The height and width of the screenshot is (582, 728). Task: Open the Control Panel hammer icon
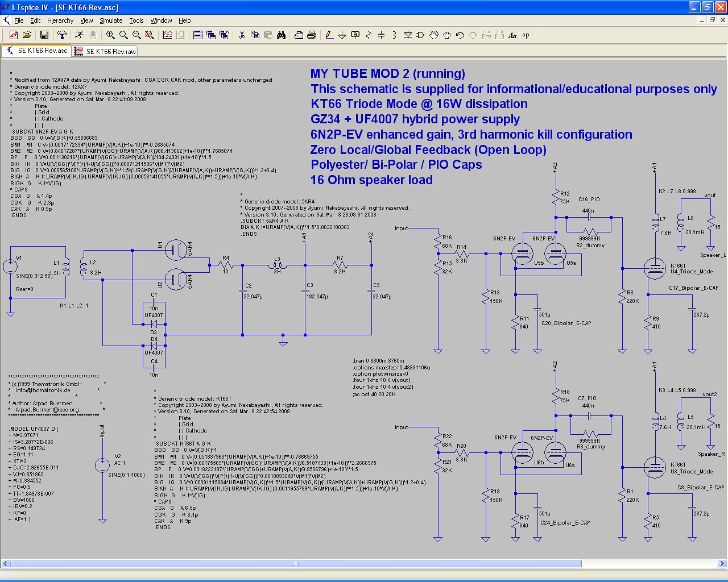pos(62,35)
